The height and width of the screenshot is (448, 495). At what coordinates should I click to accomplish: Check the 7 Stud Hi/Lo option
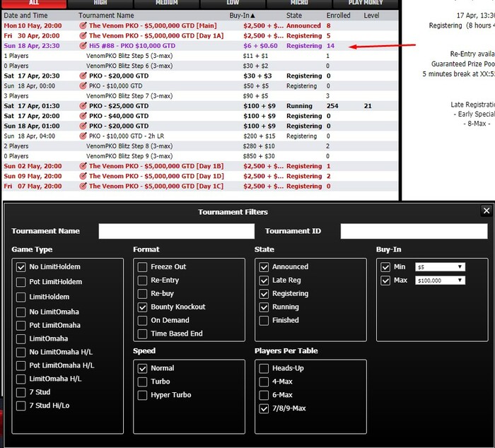21,406
